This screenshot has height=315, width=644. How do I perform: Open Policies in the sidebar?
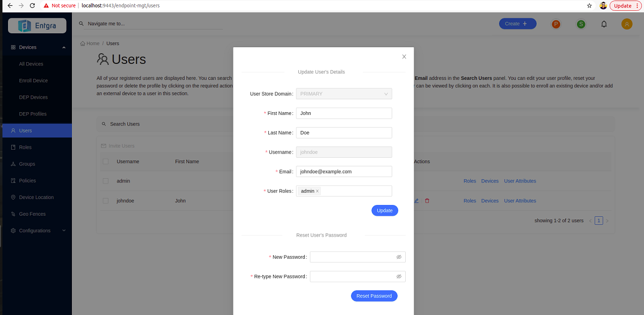coord(27,181)
